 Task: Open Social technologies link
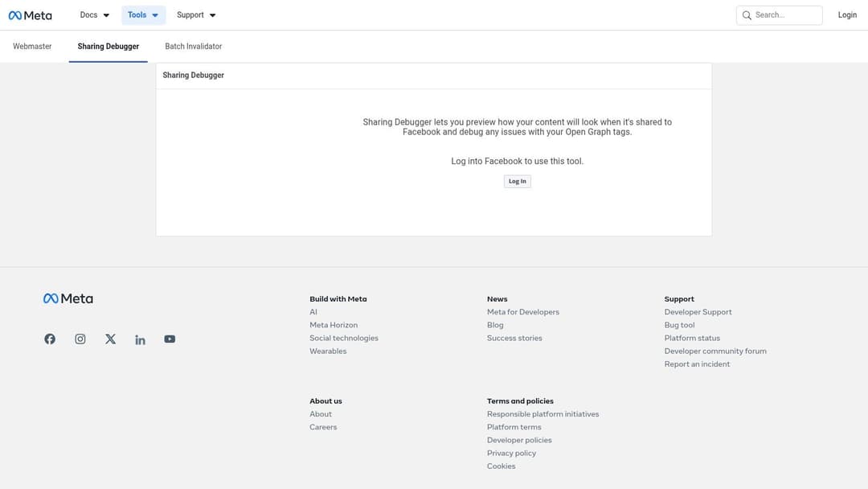coord(344,338)
